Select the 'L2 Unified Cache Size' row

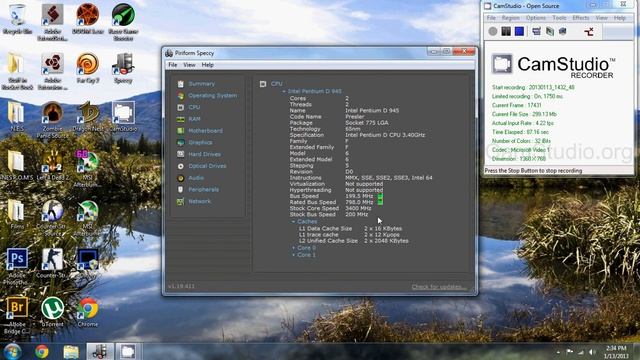point(353,241)
